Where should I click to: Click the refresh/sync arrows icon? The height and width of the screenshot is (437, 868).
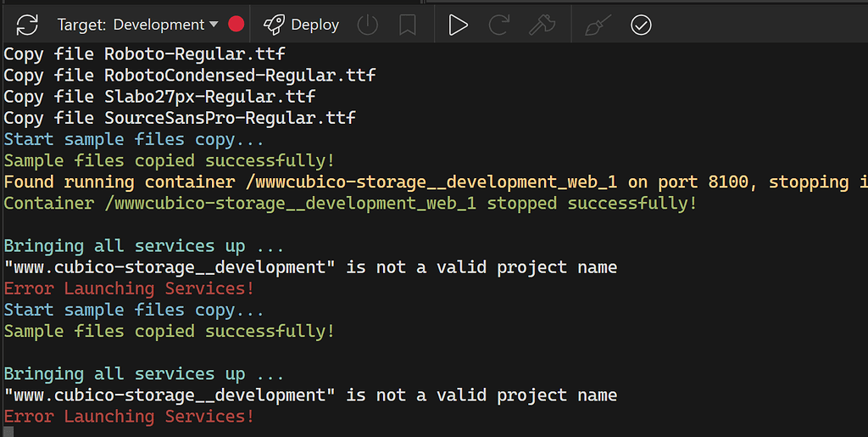point(27,25)
